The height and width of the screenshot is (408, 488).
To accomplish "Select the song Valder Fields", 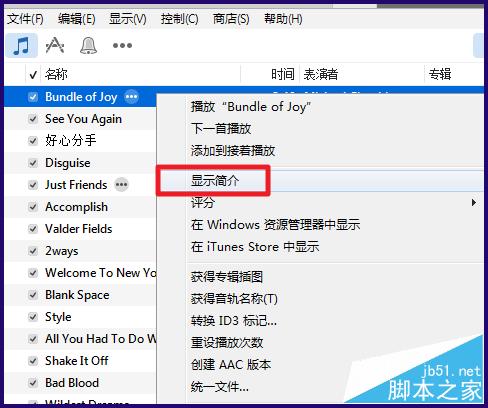I will (80, 229).
